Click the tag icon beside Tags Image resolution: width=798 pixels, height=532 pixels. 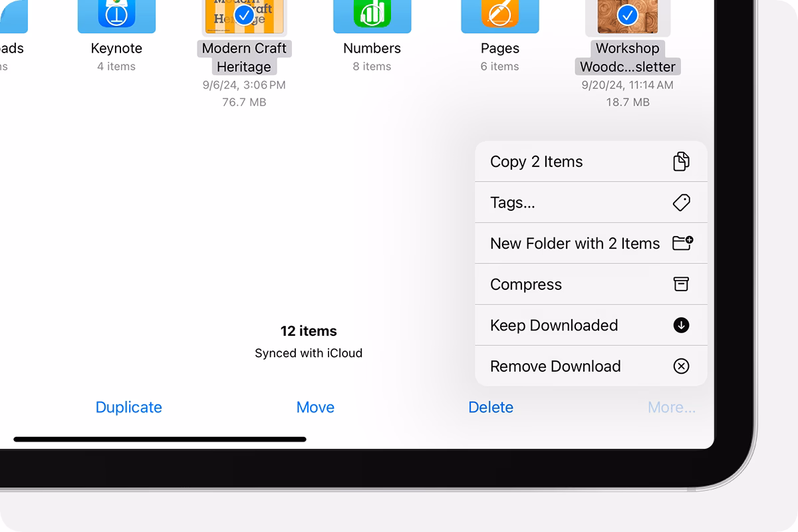click(681, 203)
